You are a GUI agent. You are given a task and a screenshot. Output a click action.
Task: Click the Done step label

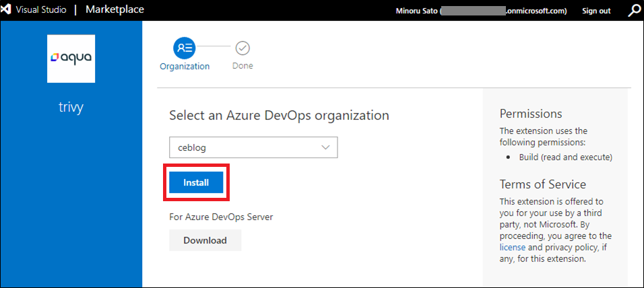[243, 66]
